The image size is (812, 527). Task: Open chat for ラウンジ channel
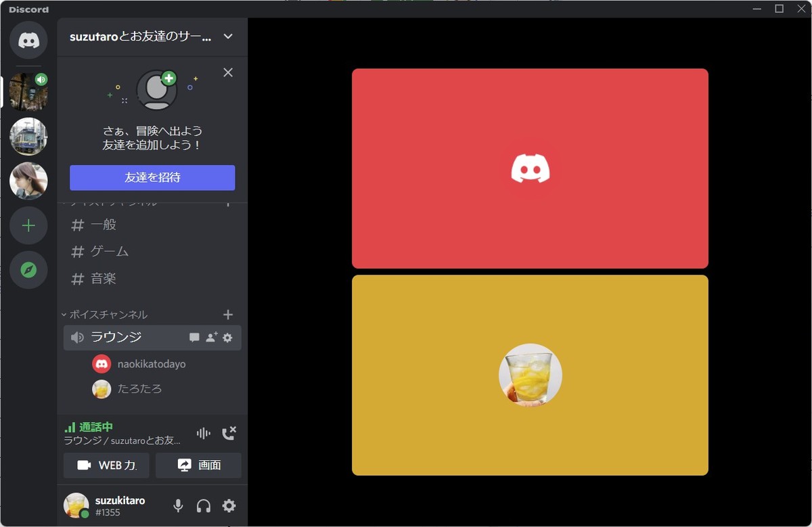tap(194, 338)
